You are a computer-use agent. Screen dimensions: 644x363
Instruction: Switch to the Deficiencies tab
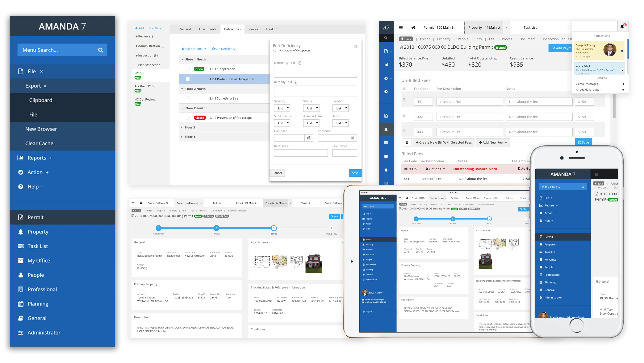[232, 29]
